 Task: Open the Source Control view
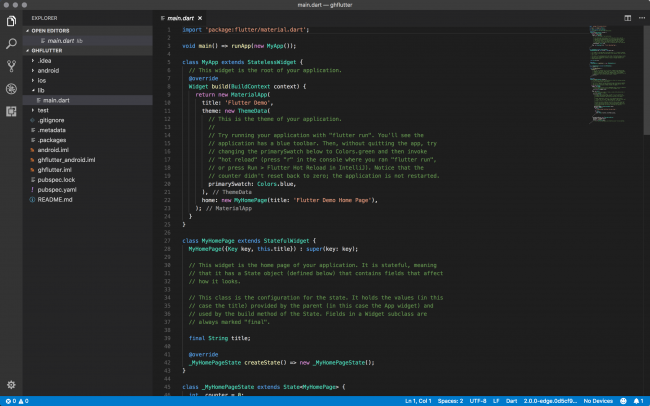11,66
